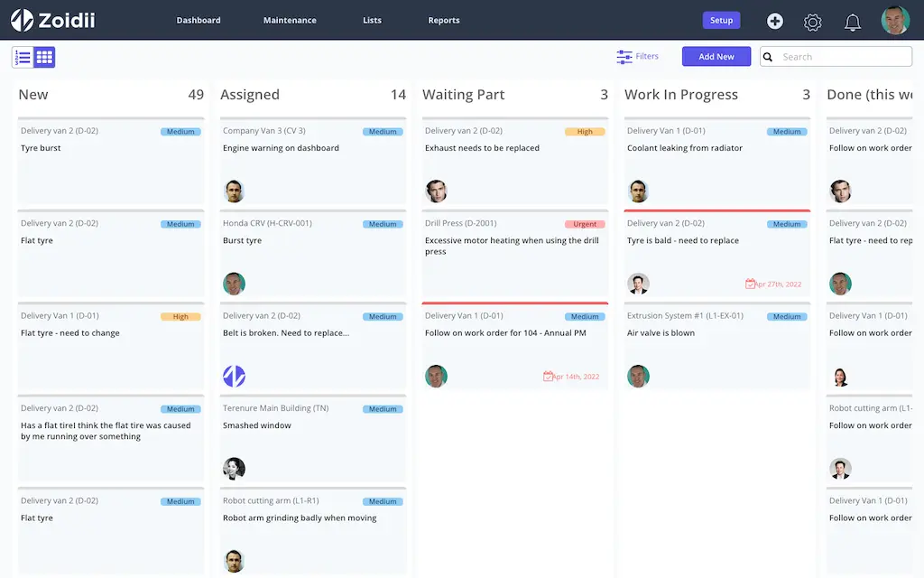Open the plus quick-add icon in header
924x578 pixels.
[775, 22]
